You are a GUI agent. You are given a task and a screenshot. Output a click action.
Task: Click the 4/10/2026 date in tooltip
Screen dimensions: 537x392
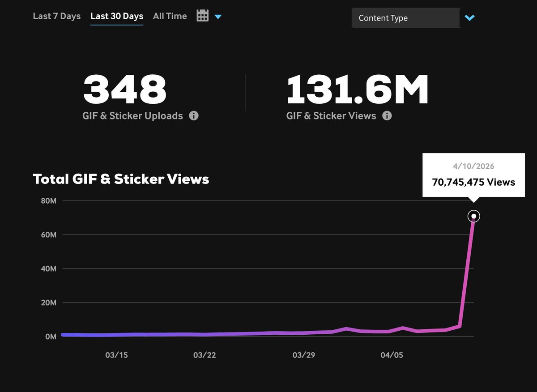pos(473,166)
